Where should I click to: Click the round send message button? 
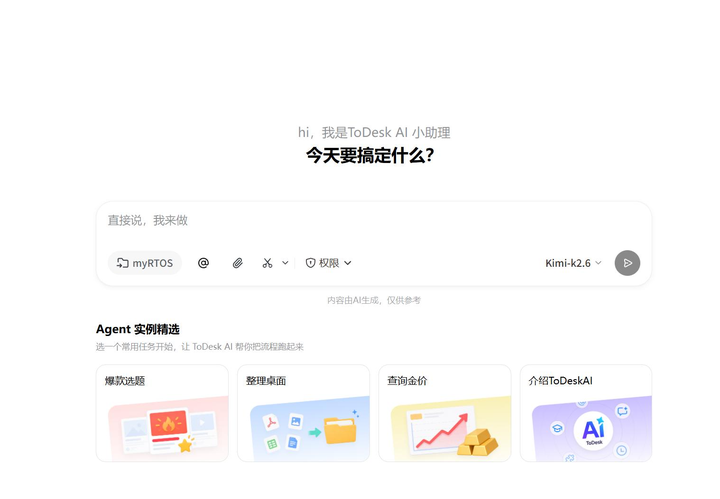[627, 263]
